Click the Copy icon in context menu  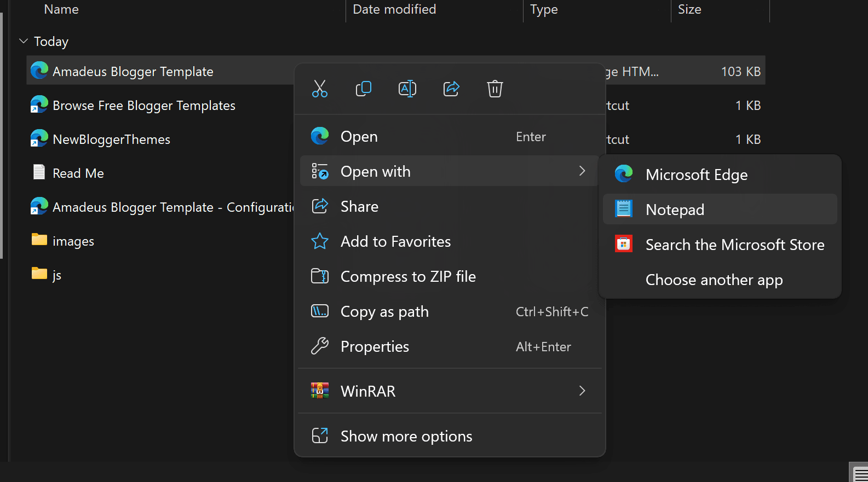[364, 89]
